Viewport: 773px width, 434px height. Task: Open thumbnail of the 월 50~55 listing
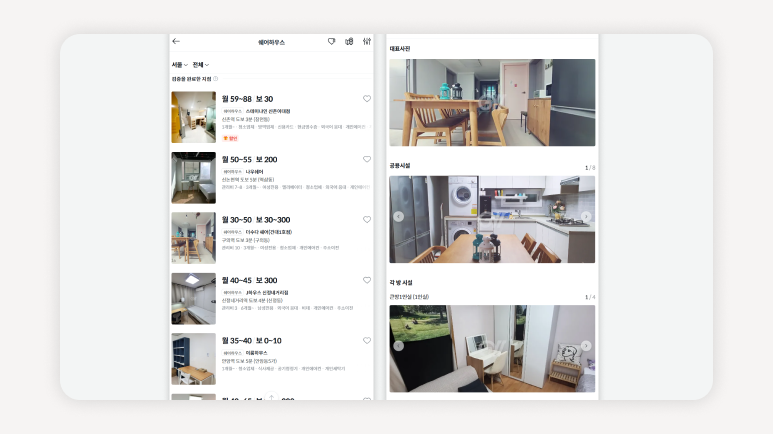193,178
